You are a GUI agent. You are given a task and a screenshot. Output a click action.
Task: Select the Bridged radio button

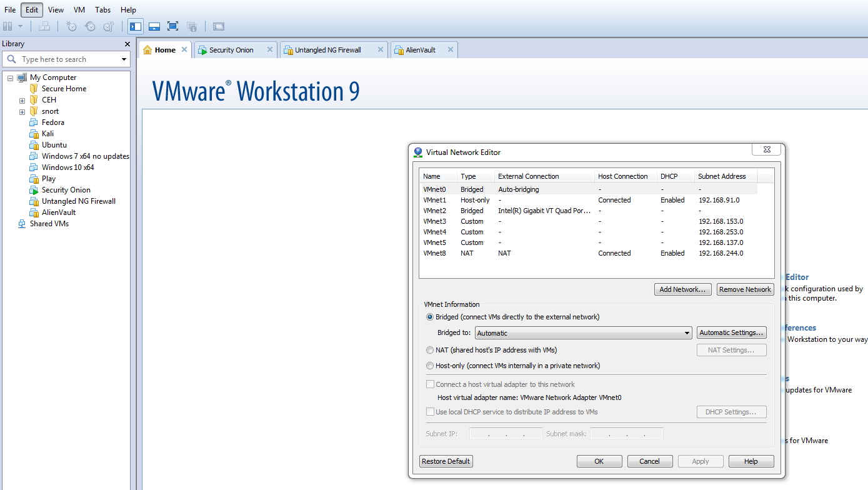(430, 317)
